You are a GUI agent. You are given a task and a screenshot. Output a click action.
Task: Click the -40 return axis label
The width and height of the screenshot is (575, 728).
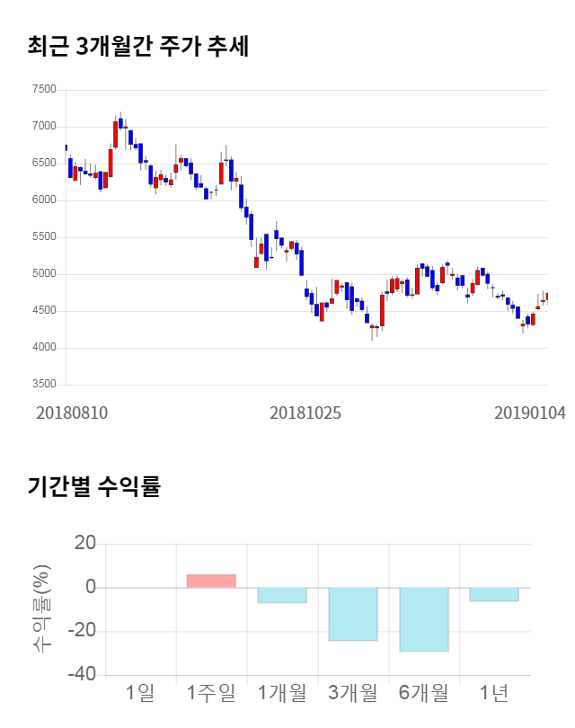[x=83, y=674]
